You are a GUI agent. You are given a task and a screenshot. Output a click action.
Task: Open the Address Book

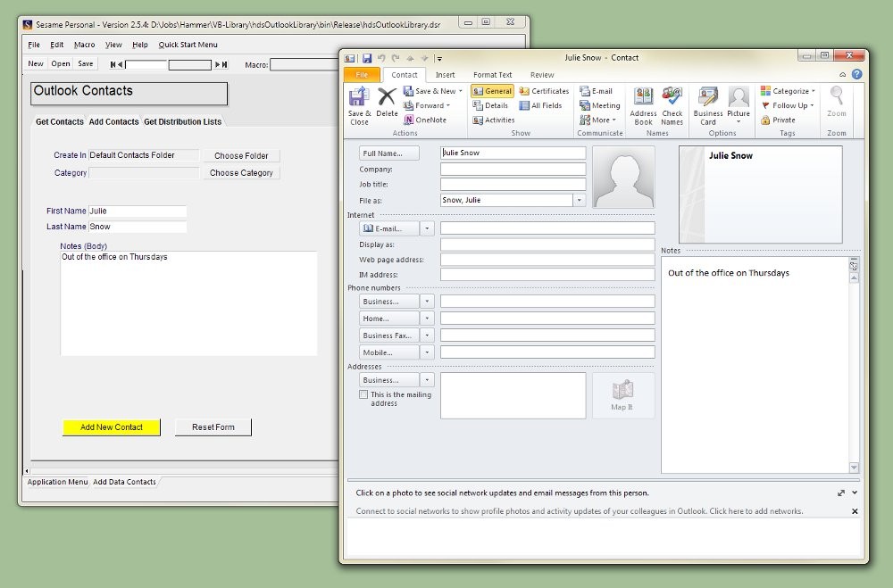[x=643, y=106]
